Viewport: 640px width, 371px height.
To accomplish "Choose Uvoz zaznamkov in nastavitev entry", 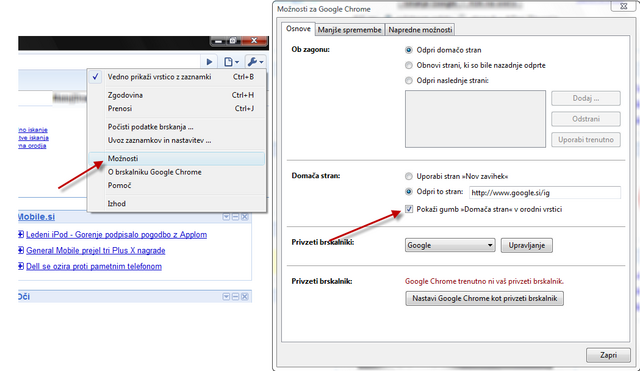I will coord(177,140).
